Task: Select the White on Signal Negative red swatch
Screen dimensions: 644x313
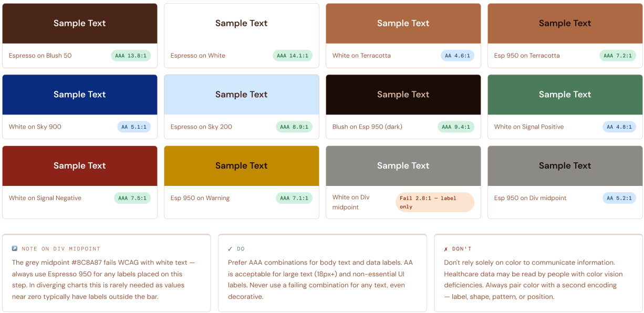Action: point(80,166)
